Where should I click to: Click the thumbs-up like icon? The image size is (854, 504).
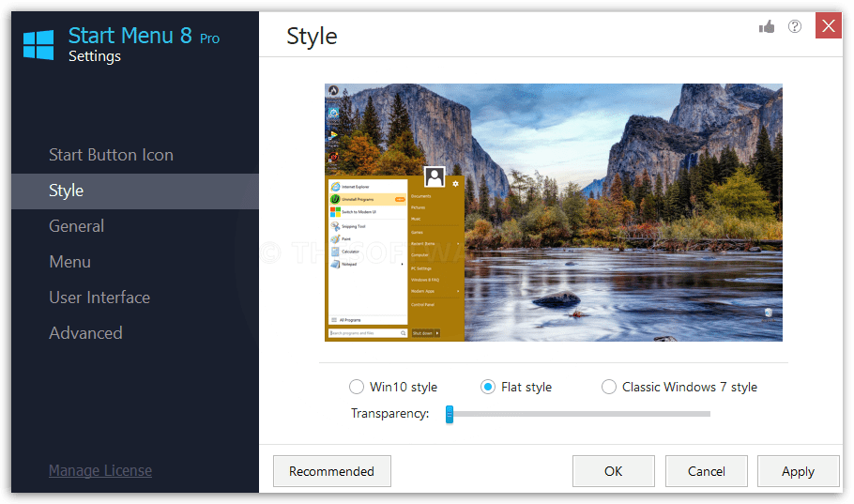(767, 26)
